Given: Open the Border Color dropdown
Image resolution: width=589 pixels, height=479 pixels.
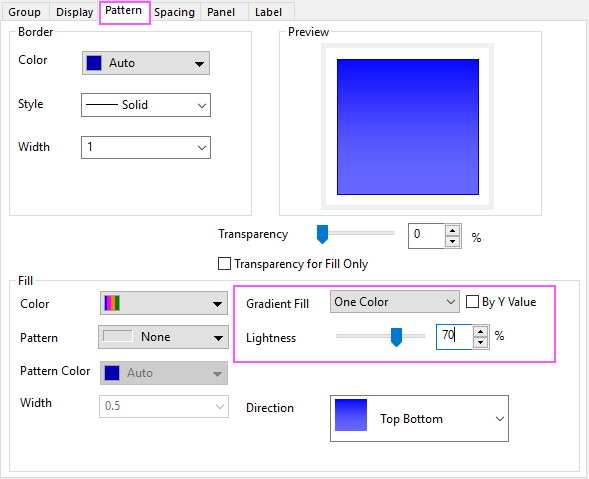Looking at the screenshot, I should pyautogui.click(x=146, y=63).
